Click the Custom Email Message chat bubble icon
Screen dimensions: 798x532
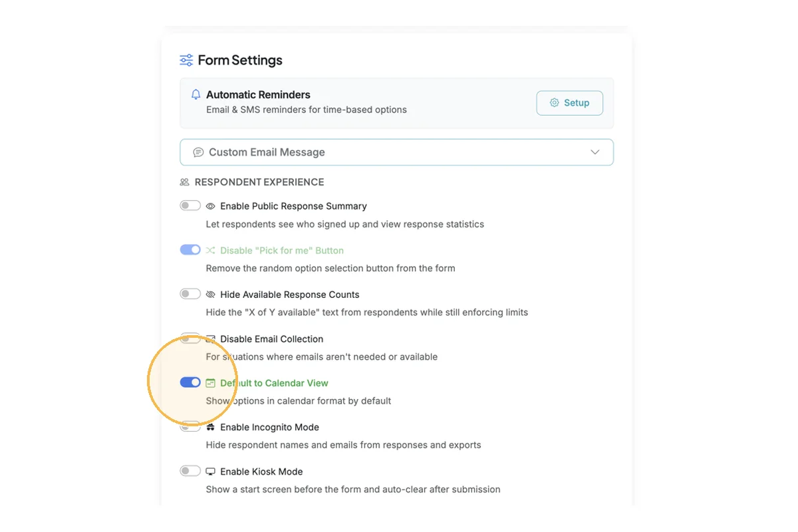pyautogui.click(x=198, y=152)
